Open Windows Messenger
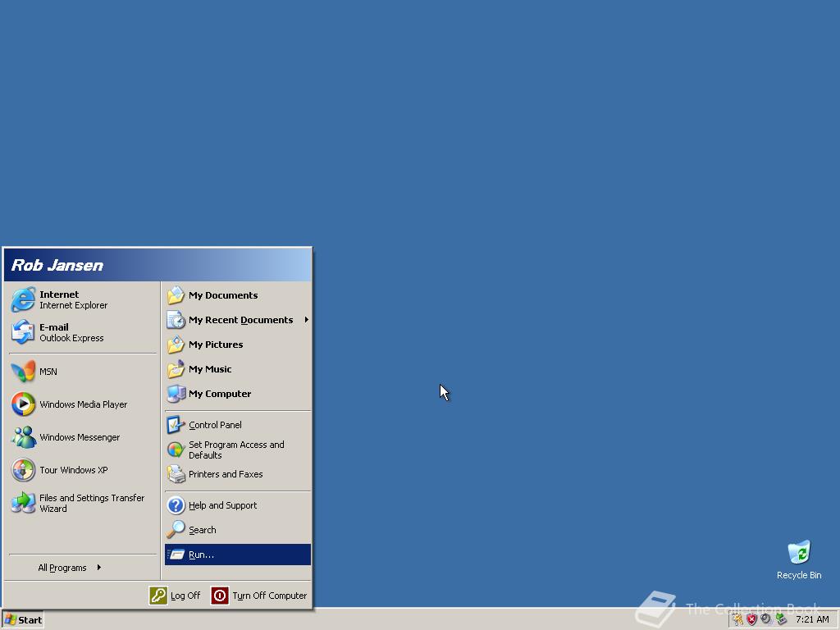The width and height of the screenshot is (840, 630). (x=83, y=437)
